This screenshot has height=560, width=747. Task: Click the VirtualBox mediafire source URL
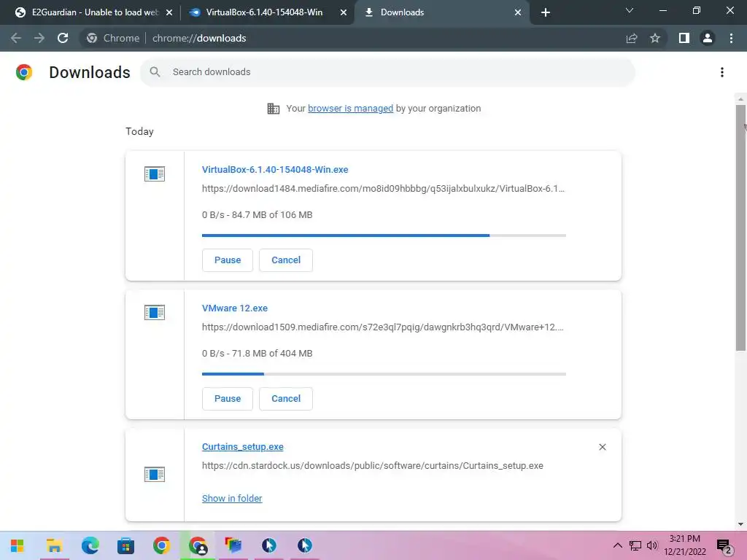383,189
